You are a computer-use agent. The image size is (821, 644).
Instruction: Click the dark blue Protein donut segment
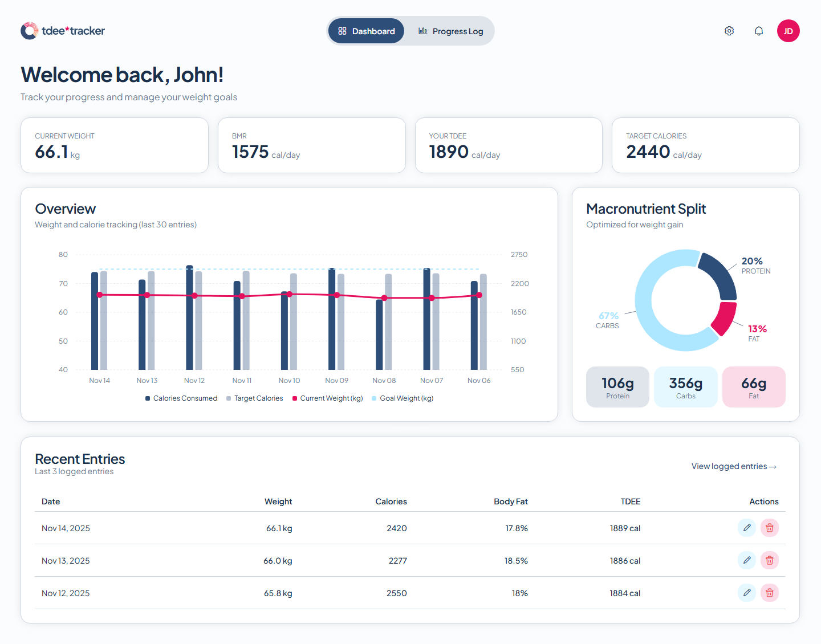(721, 275)
